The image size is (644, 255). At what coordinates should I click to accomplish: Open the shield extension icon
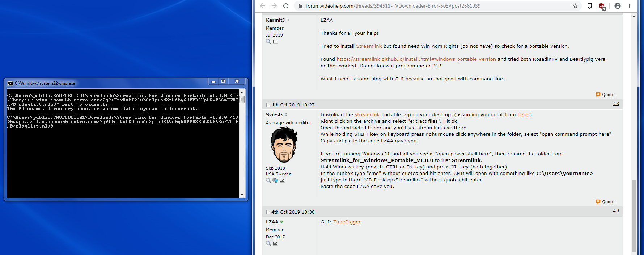590,6
